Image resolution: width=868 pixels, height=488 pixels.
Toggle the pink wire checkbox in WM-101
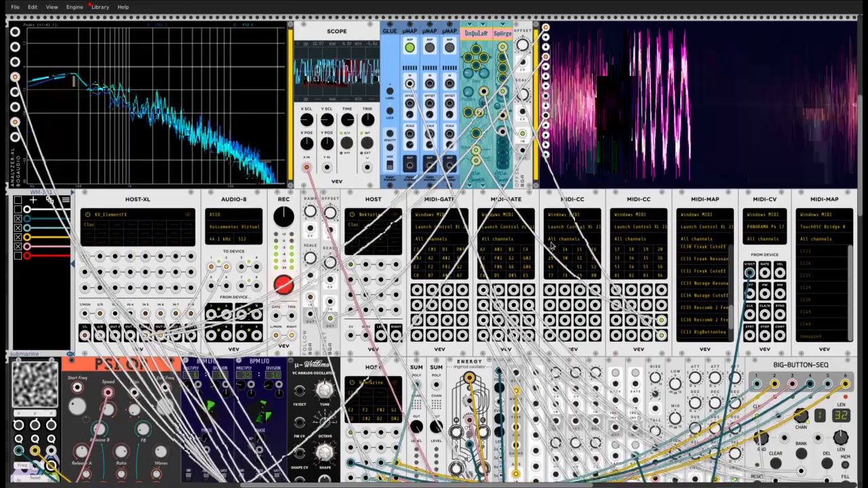click(x=18, y=246)
